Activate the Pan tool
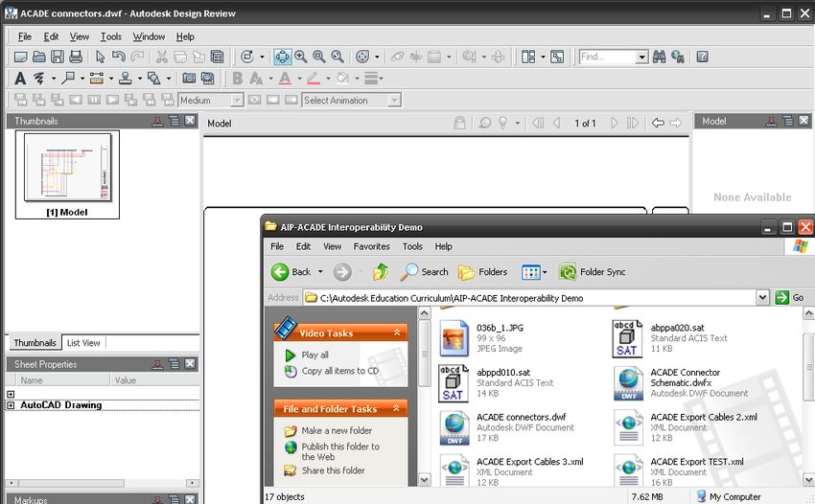This screenshot has width=815, height=504. click(282, 57)
